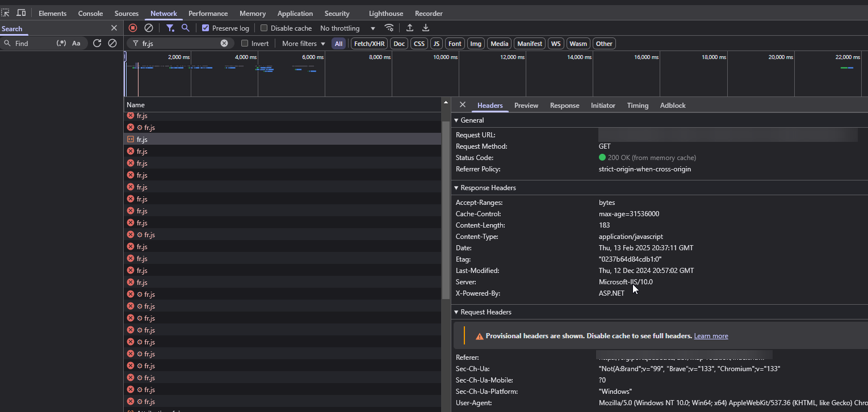The height and width of the screenshot is (412, 868).
Task: Uncheck the Preserve log checkbox
Action: tap(205, 27)
